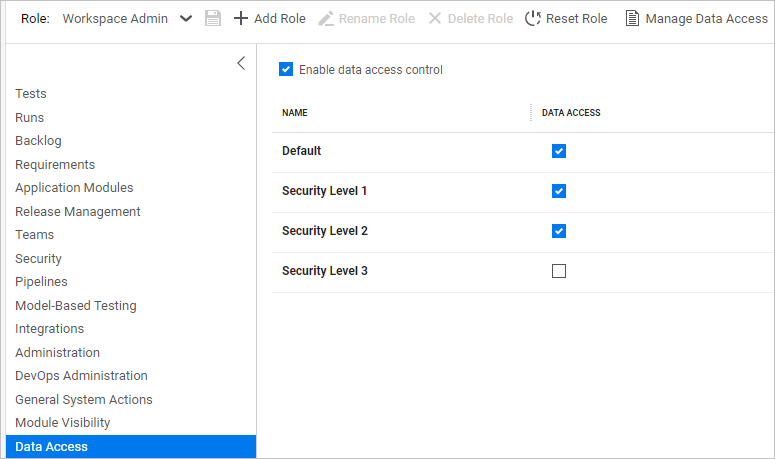Click the plus icon for Add Role

(240, 18)
